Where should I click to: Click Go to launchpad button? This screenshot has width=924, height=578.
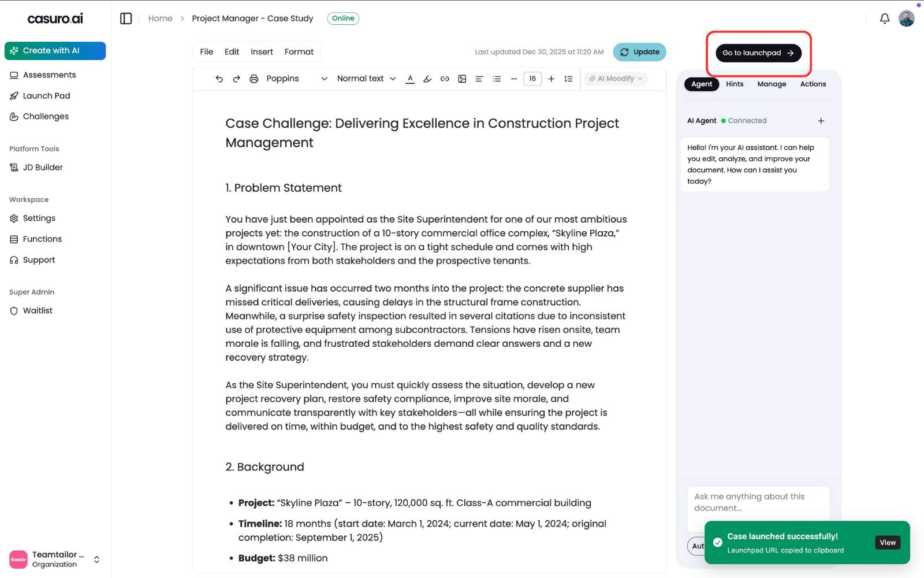[x=758, y=53]
